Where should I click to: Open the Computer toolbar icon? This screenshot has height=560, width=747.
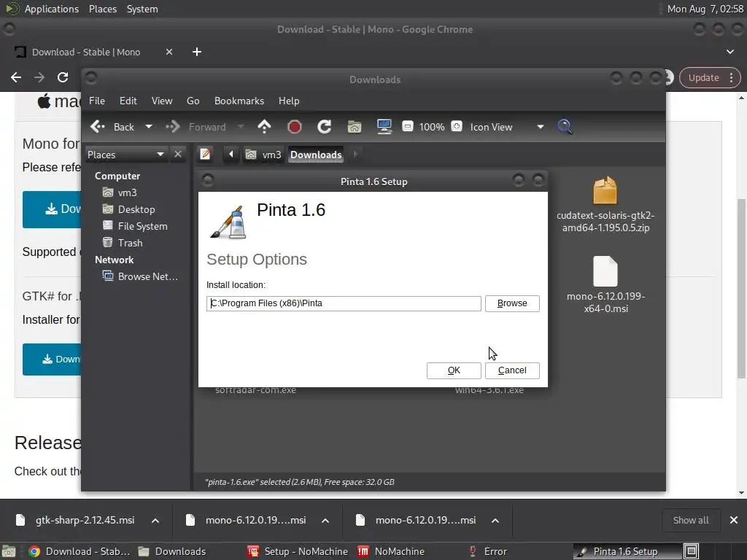tap(384, 127)
